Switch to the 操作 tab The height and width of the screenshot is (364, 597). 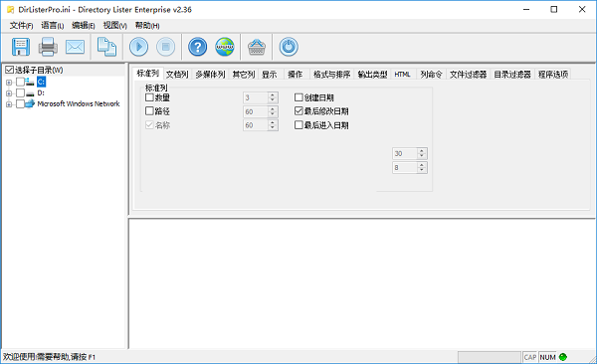tap(296, 75)
